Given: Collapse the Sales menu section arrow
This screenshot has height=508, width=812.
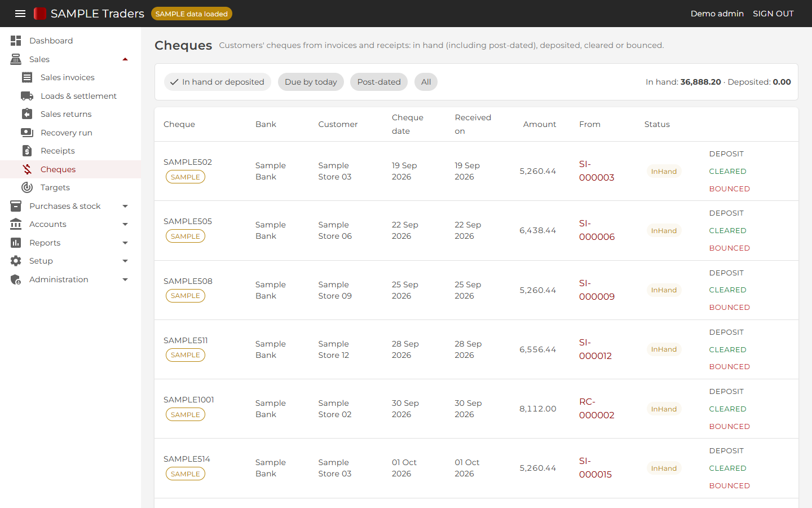Looking at the screenshot, I should (125, 59).
